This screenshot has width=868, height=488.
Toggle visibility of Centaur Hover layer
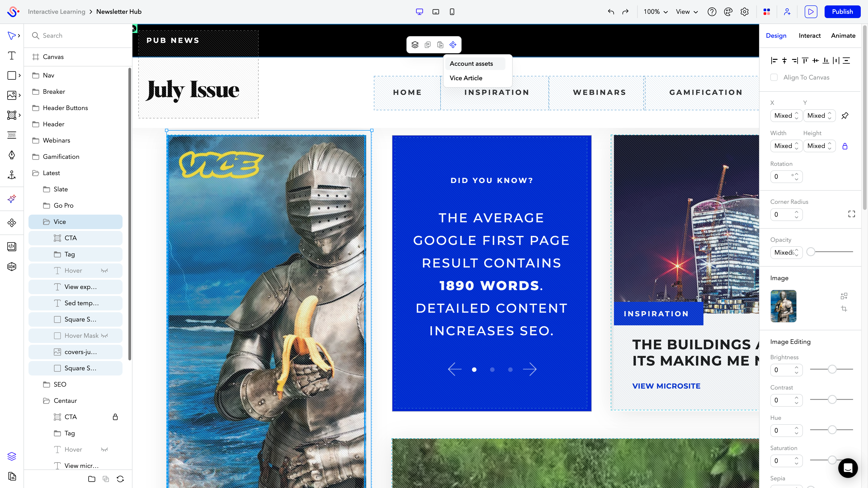point(104,450)
